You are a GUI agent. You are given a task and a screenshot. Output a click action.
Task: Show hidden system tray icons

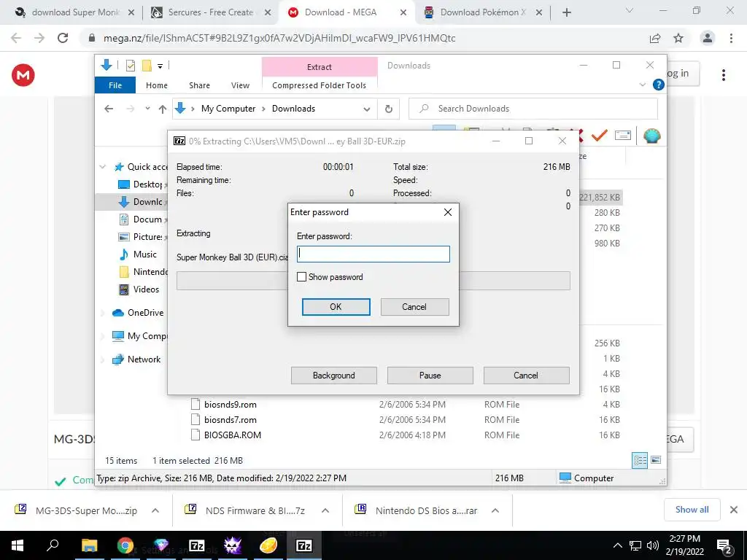[x=617, y=545]
